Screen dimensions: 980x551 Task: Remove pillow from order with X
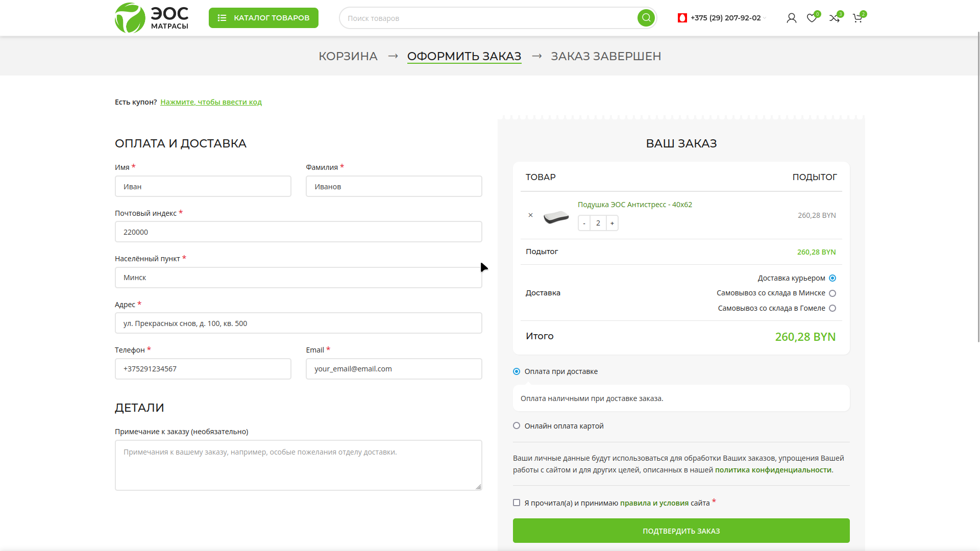coord(530,215)
